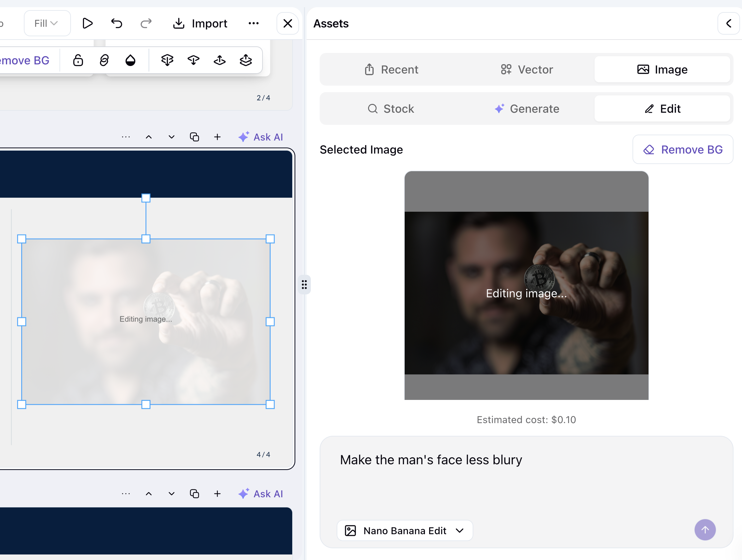Click the Remove BG button
Image resolution: width=742 pixels, height=560 pixels.
click(x=683, y=150)
